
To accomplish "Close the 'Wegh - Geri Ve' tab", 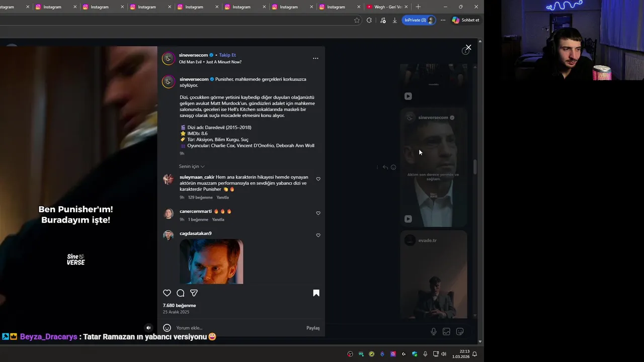I will click(x=407, y=7).
